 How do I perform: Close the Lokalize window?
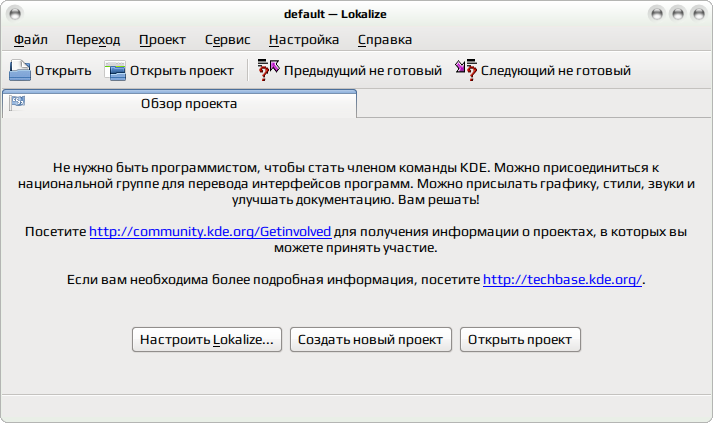(x=698, y=14)
